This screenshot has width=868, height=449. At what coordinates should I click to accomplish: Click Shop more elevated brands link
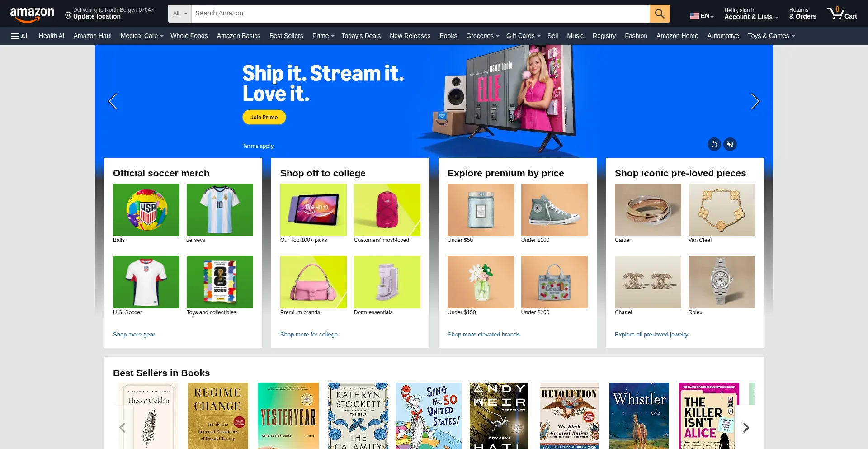(483, 335)
